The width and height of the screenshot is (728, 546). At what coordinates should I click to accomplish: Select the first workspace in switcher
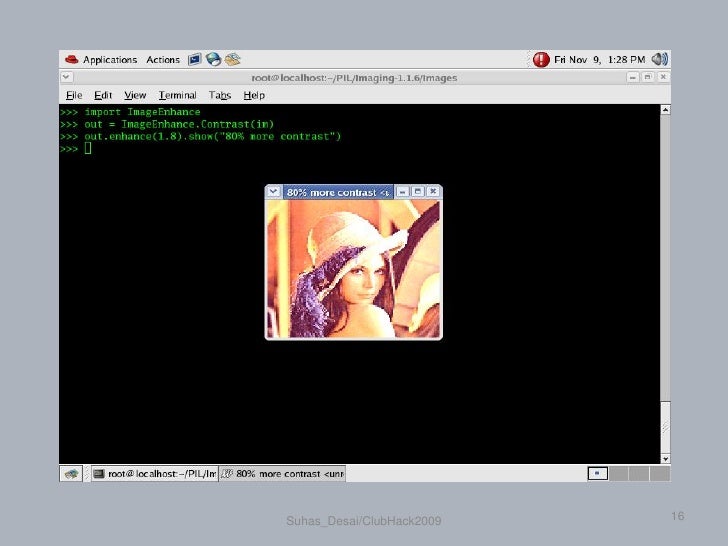(x=598, y=474)
